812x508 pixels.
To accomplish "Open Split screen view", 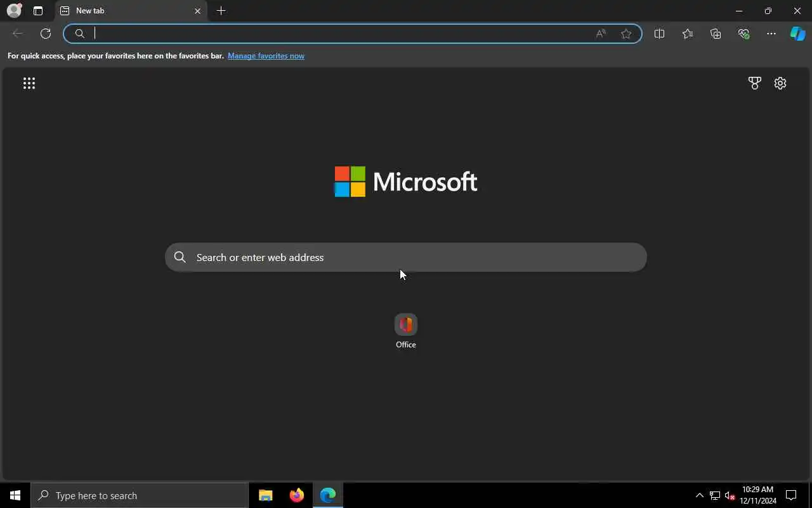I will [x=659, y=34].
